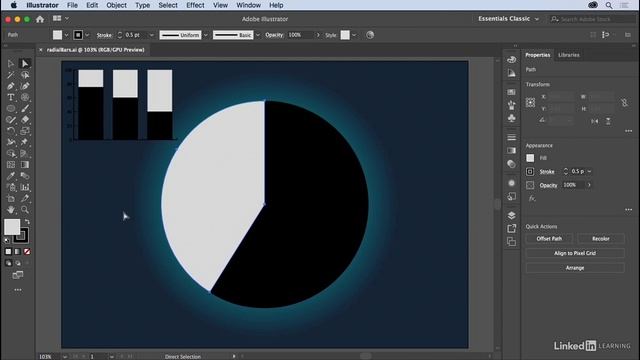Select the Eyedropper tool
This screenshot has width=640, height=360.
click(11, 176)
